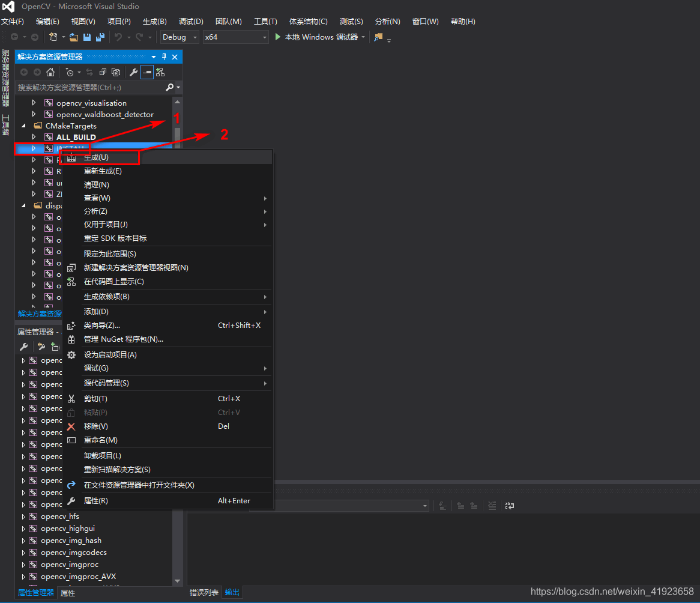Click the clear all icon in output toolbar
700x603 pixels.
tap(492, 506)
